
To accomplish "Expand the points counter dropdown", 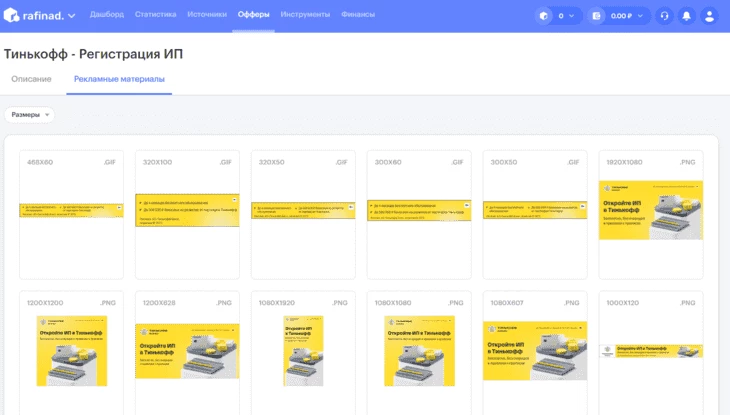I will click(x=572, y=16).
